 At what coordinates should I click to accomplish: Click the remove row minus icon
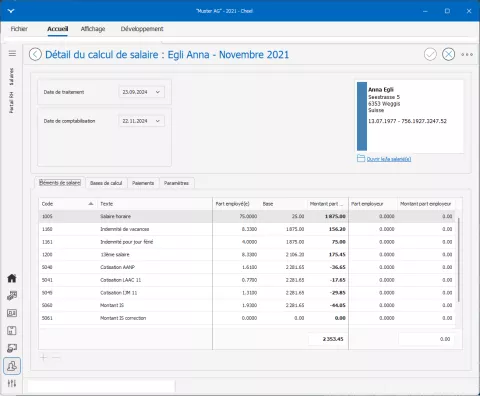pyautogui.click(x=56, y=358)
